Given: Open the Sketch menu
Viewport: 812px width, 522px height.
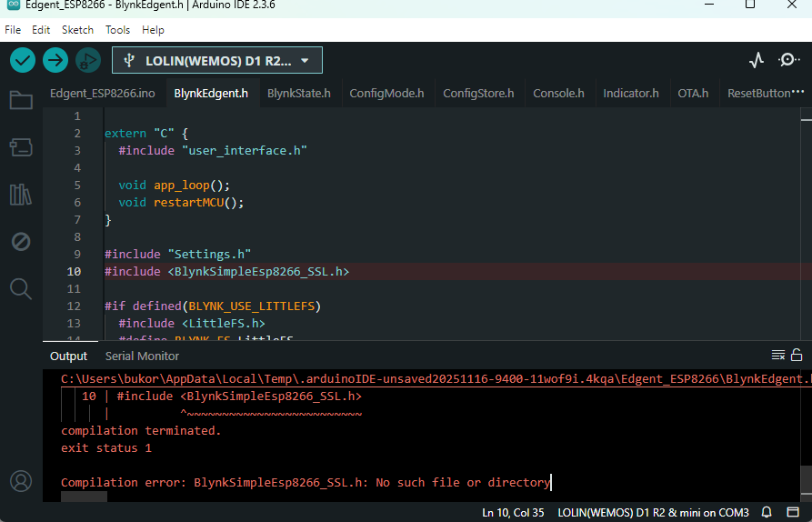Looking at the screenshot, I should pyautogui.click(x=77, y=30).
